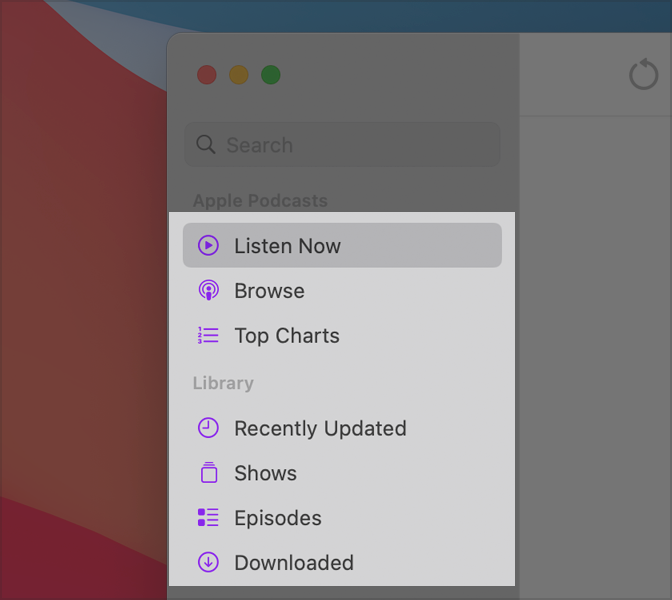The width and height of the screenshot is (672, 600).
Task: Select Episodes in Library
Action: [342, 517]
